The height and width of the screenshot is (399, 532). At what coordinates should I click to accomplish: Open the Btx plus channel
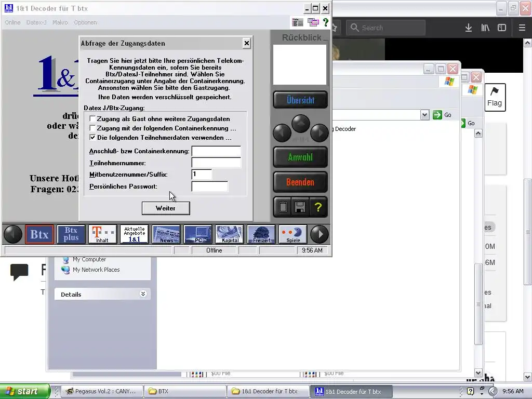click(71, 234)
